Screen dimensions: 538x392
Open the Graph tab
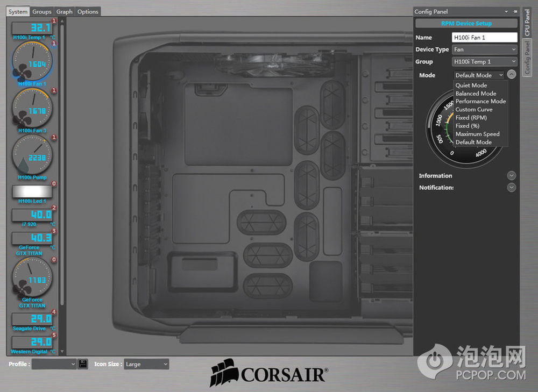(x=65, y=12)
